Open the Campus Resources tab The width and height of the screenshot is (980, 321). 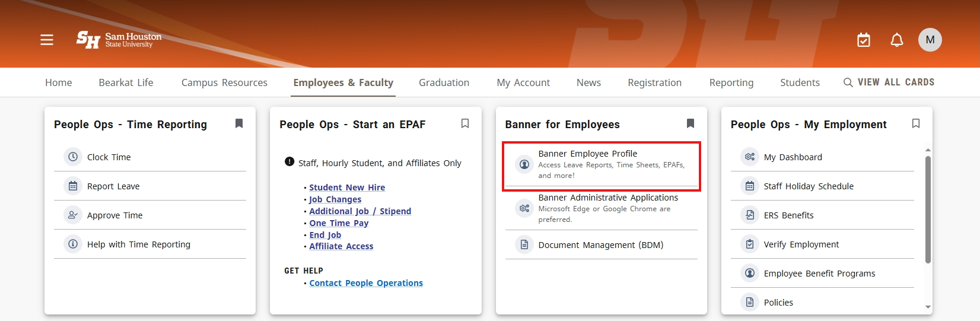[x=224, y=82]
